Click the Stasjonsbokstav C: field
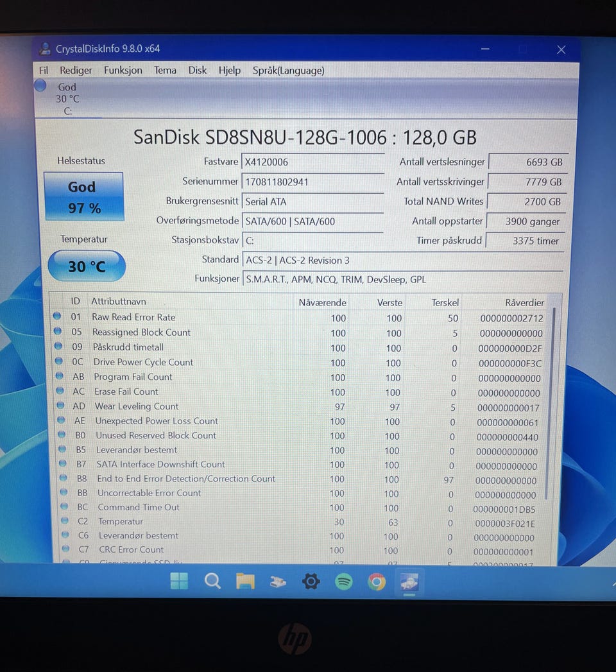The image size is (616, 672). pyautogui.click(x=312, y=241)
